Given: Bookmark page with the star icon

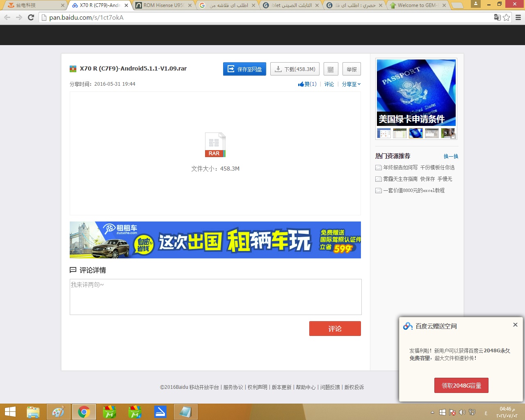Looking at the screenshot, I should point(507,17).
